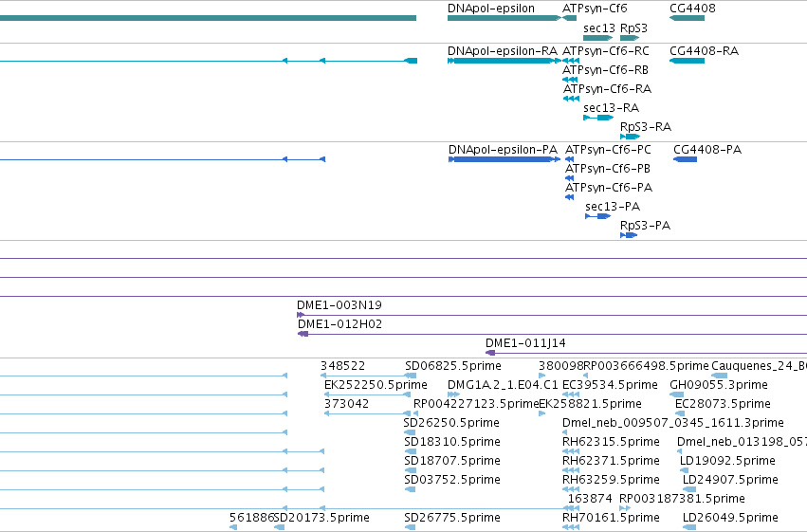Select the CG4408-PA feature bar
The height and width of the screenshot is (532, 807).
(685, 159)
